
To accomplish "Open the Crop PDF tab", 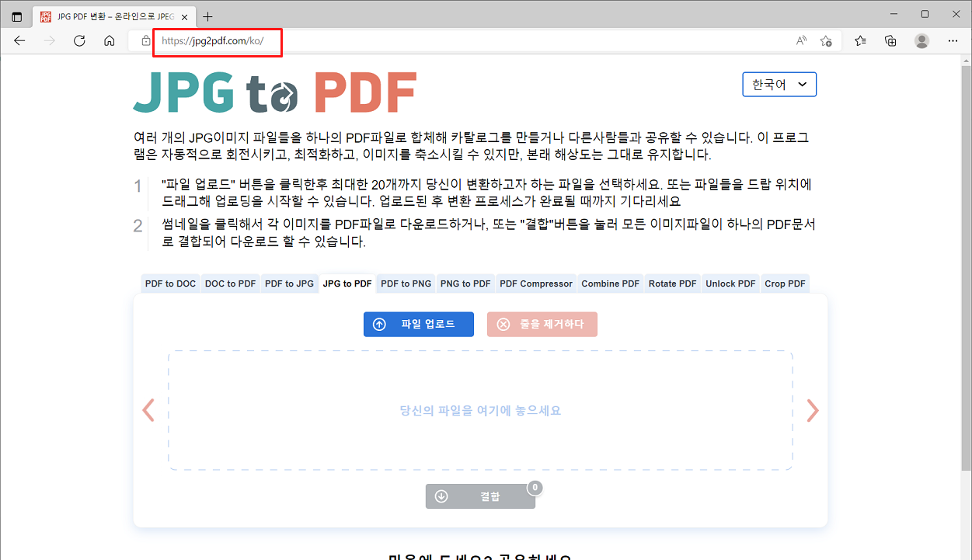I will pyautogui.click(x=785, y=283).
